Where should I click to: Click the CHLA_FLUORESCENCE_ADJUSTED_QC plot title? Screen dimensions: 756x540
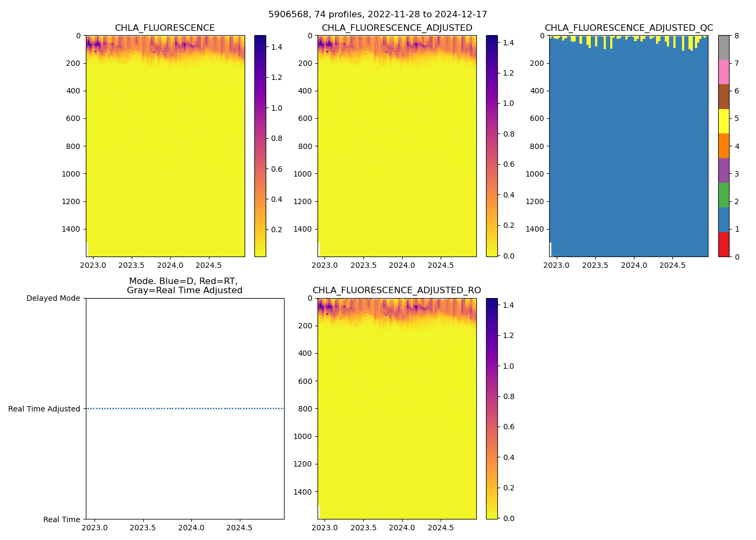point(629,28)
